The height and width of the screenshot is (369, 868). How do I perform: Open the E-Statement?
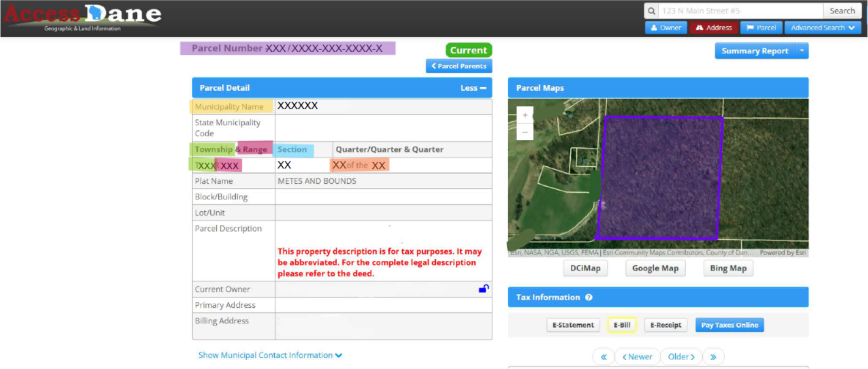click(573, 325)
